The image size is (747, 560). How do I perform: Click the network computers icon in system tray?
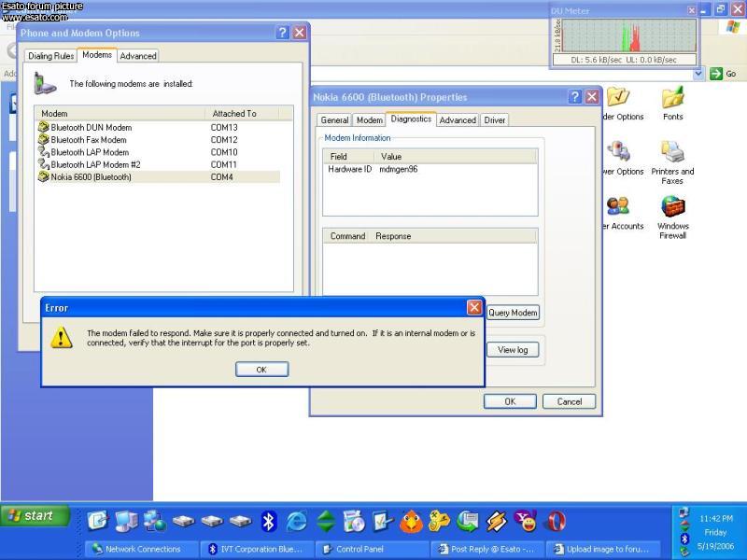pos(684,513)
